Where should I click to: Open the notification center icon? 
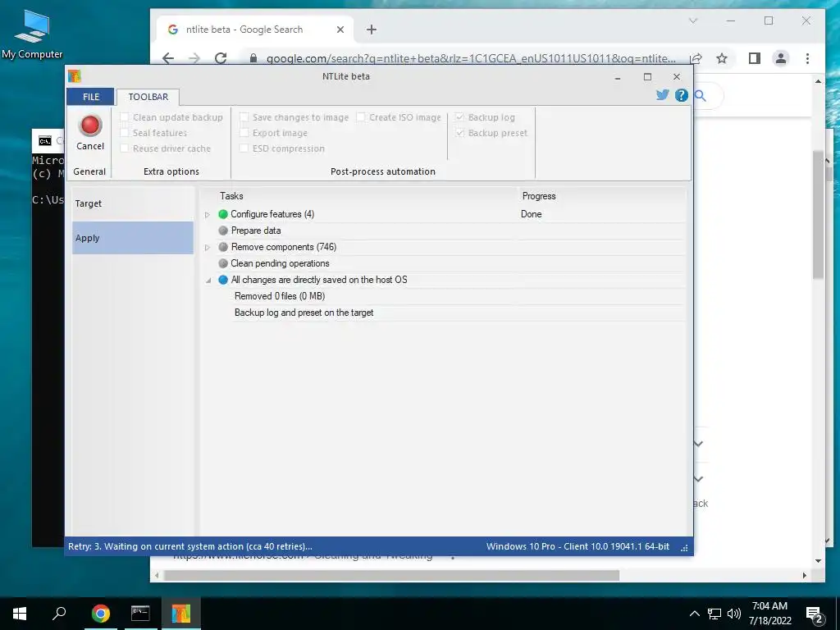[814, 614]
